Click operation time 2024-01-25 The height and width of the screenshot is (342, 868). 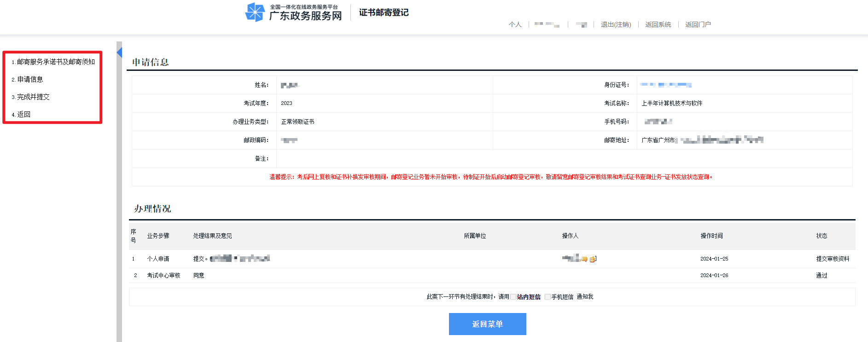coord(714,259)
